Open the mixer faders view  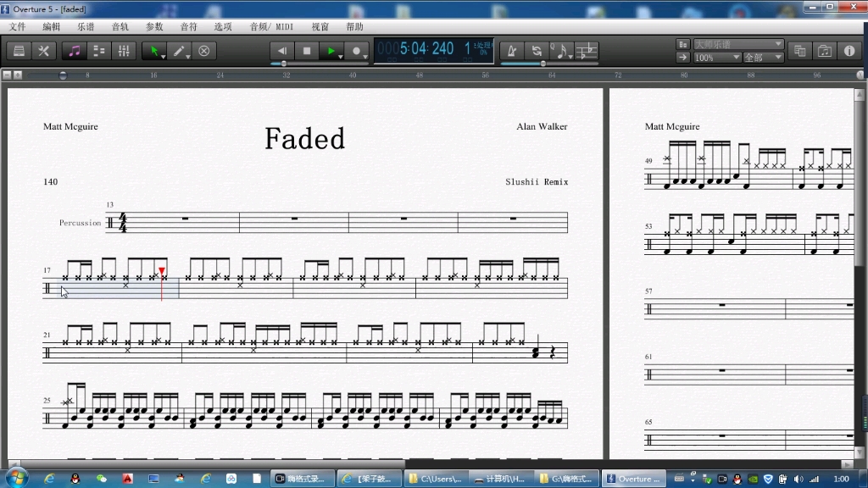click(x=124, y=51)
